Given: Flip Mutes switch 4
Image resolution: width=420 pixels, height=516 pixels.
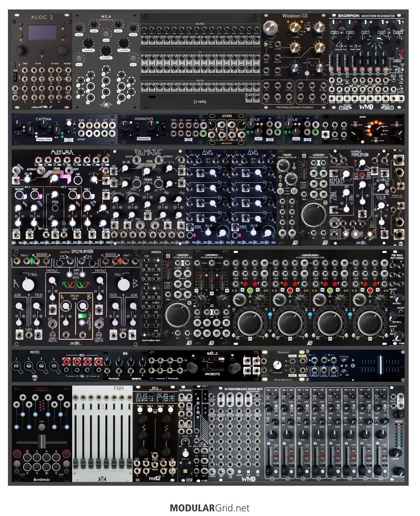Looking at the screenshot, I should pos(54,366).
